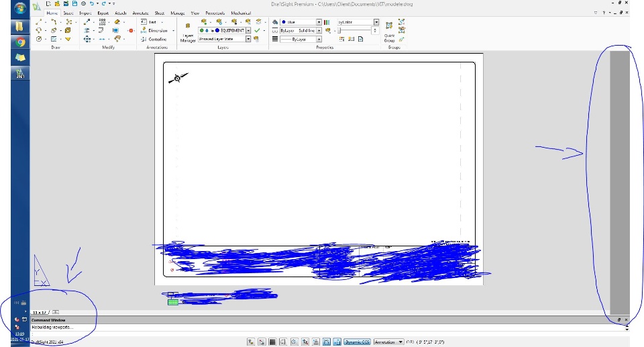Select the Eraser delete tool
The image size is (644, 347).
[117, 21]
